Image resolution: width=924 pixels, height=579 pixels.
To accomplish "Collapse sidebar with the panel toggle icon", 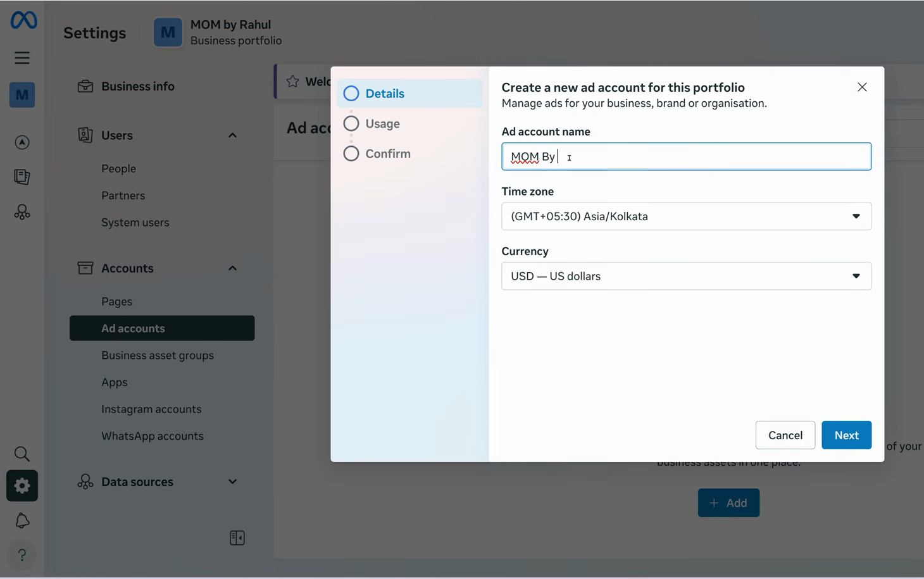I will [237, 538].
